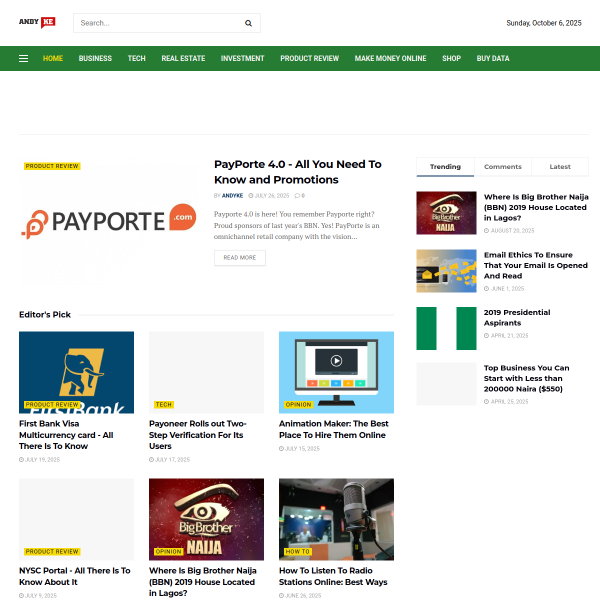
Task: Open the radio microphone thumbnail
Action: tap(336, 519)
